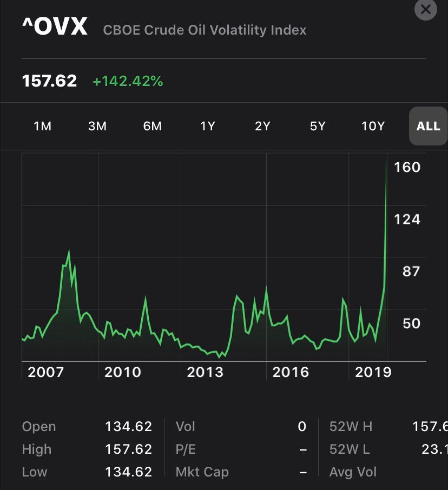
Task: Switch to the 2Y chart view
Action: [262, 126]
